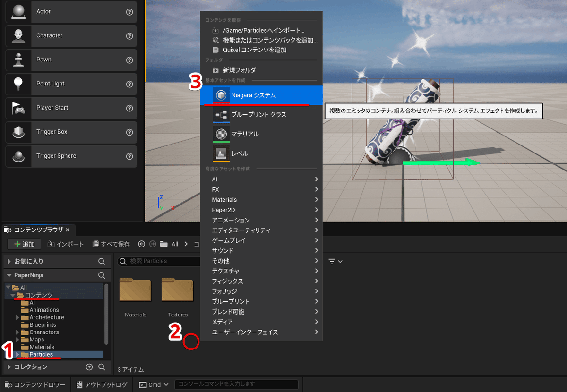Open the テクスチャ submenu
The width and height of the screenshot is (567, 392).
point(261,271)
